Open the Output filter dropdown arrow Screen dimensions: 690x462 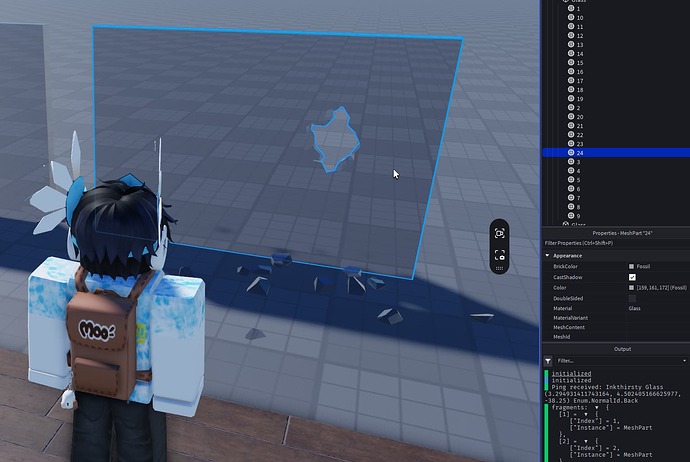(x=684, y=361)
